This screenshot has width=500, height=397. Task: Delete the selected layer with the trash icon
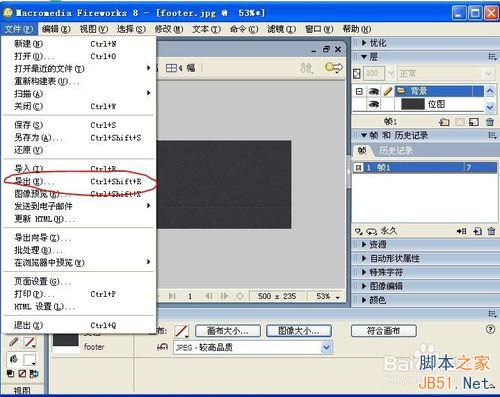tap(490, 122)
